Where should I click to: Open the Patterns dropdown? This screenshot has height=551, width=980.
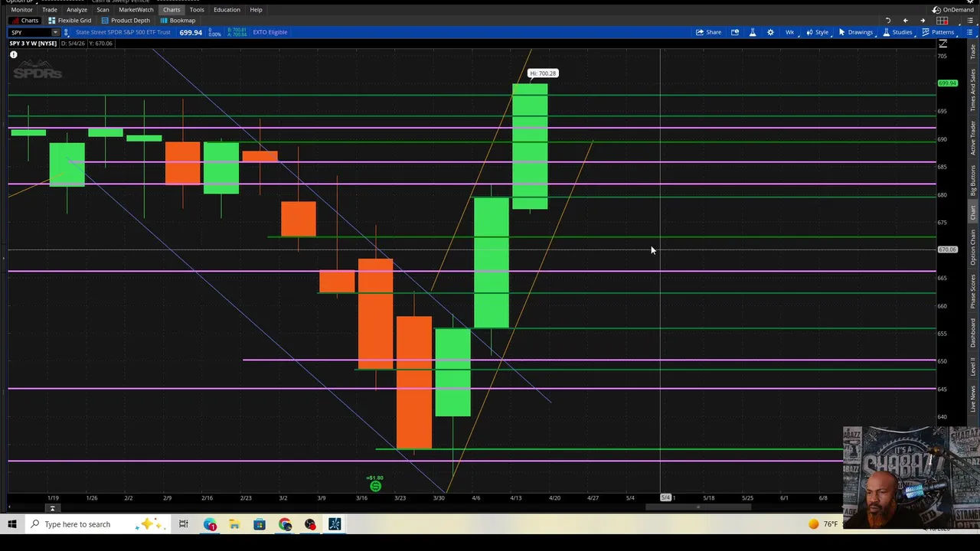coord(938,32)
